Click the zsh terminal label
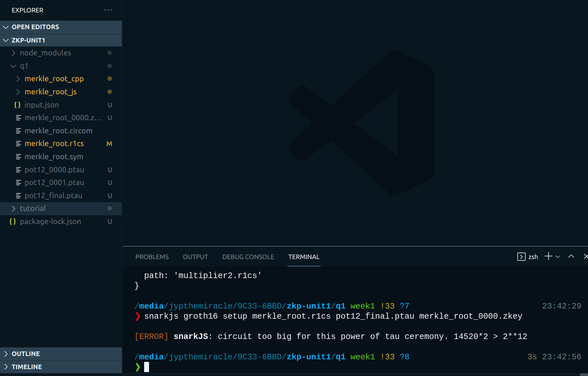Viewport: 588px width, 376px height. click(x=533, y=257)
